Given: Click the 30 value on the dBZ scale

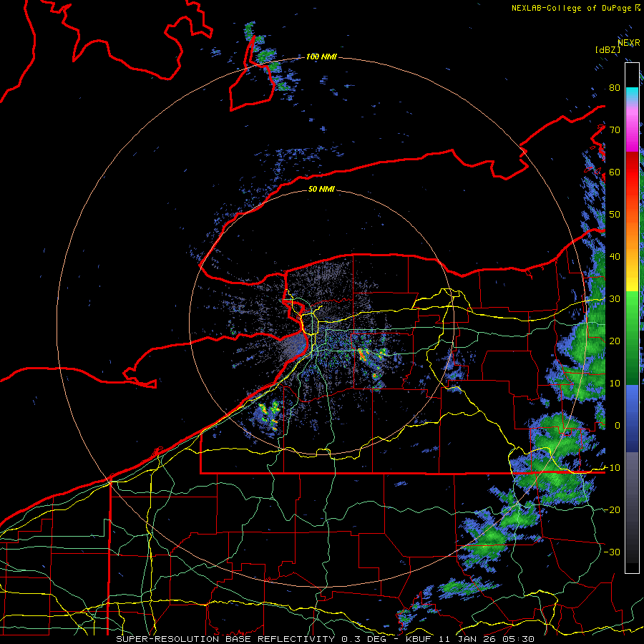Looking at the screenshot, I should (x=615, y=299).
